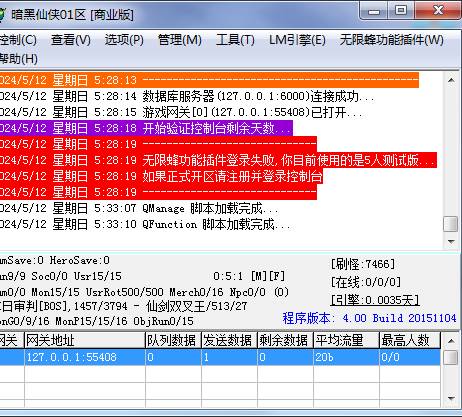Click the log panel scrollbar thumb
The width and height of the screenshot is (462, 417).
(451, 224)
